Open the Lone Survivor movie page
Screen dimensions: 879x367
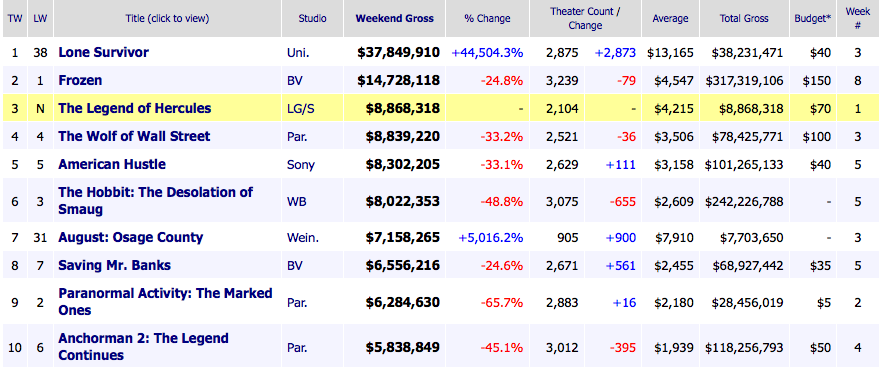[x=104, y=53]
